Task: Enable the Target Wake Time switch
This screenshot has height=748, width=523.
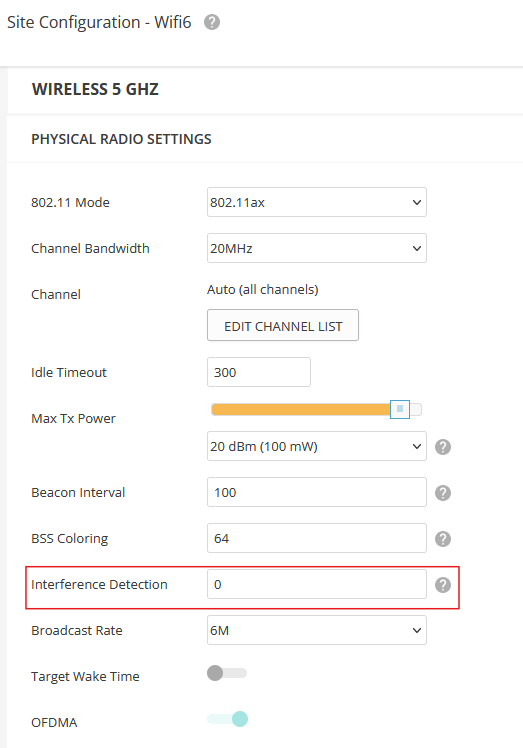Action: pyautogui.click(x=227, y=673)
